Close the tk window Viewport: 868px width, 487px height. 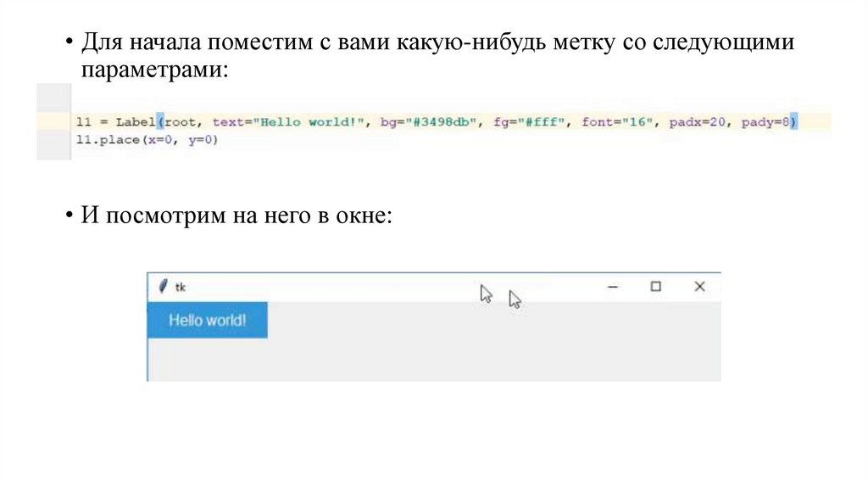click(699, 287)
